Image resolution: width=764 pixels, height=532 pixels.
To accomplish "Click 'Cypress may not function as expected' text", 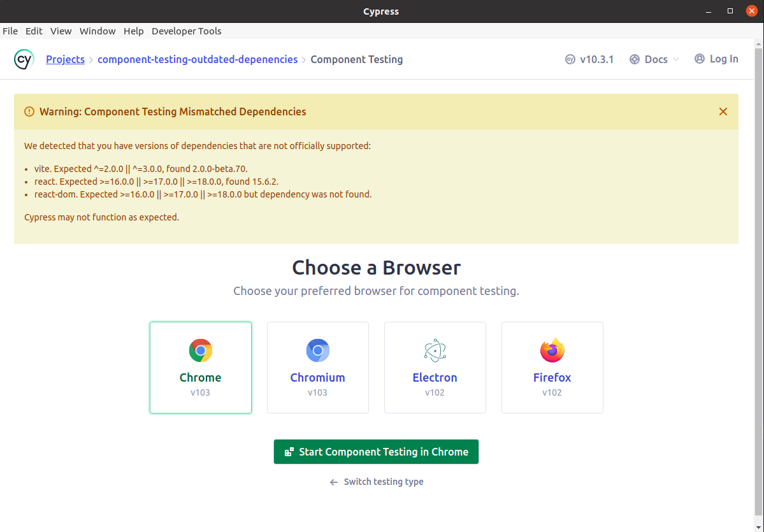I will pos(102,217).
